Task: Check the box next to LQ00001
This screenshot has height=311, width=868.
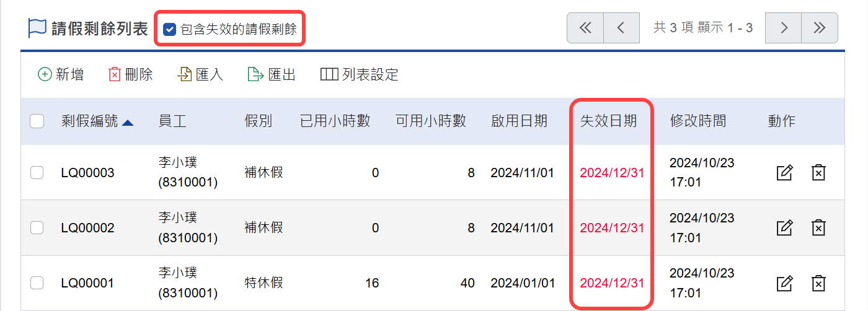Action: point(37,283)
